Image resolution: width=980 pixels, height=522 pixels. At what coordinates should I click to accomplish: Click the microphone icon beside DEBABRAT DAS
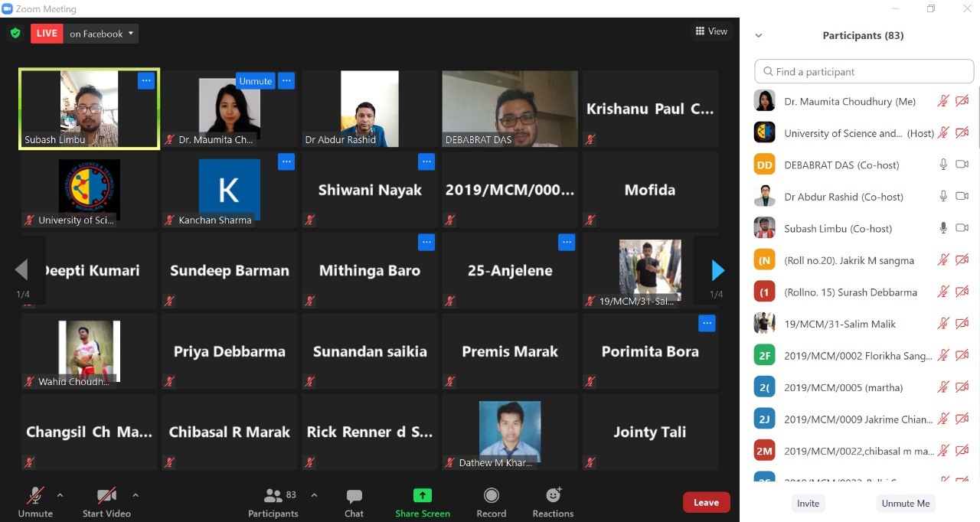[x=943, y=165]
